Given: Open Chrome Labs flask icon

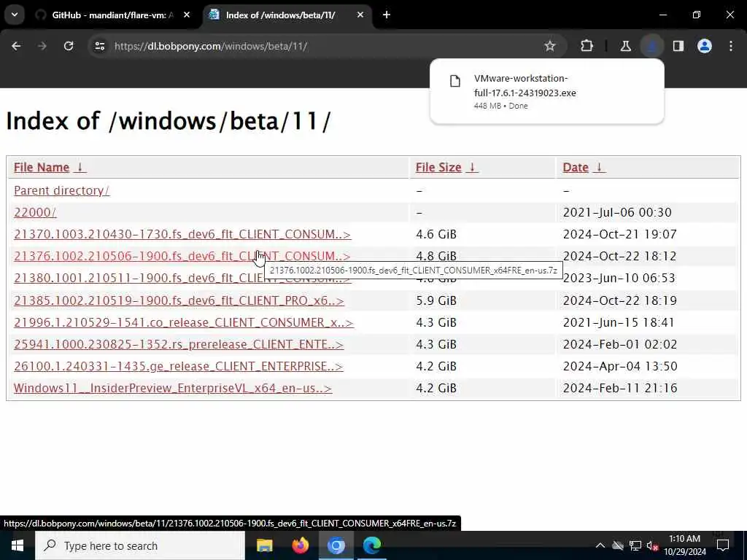Looking at the screenshot, I should [625, 46].
